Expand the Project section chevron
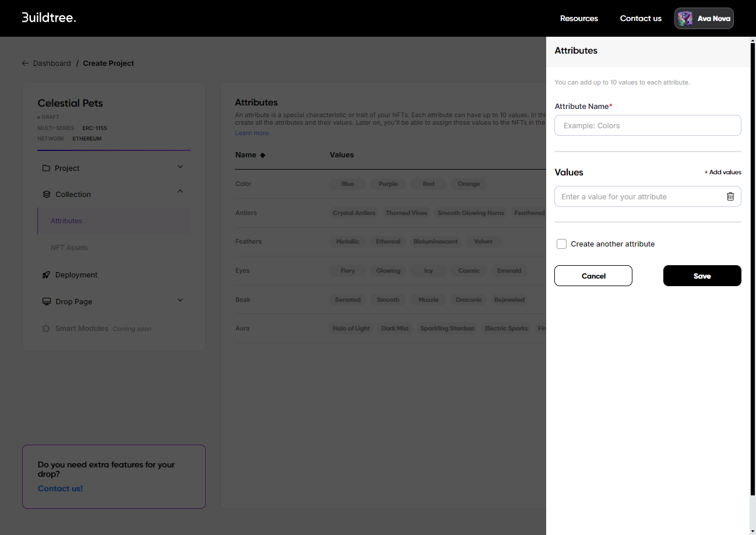Viewport: 756px width, 535px height. (x=180, y=167)
